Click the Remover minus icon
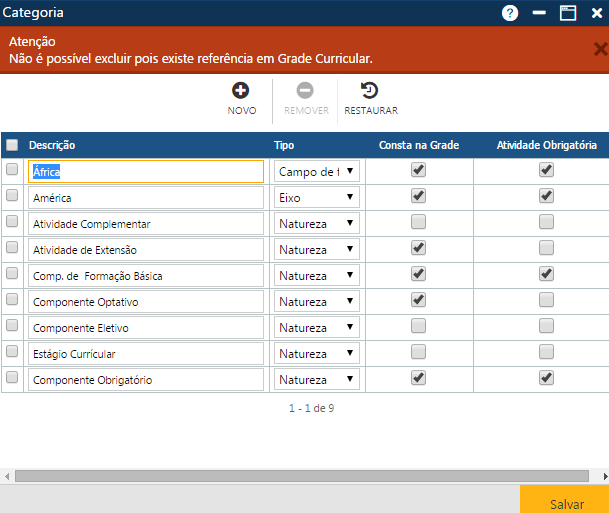Viewport: 609px width, 513px height. (x=305, y=91)
